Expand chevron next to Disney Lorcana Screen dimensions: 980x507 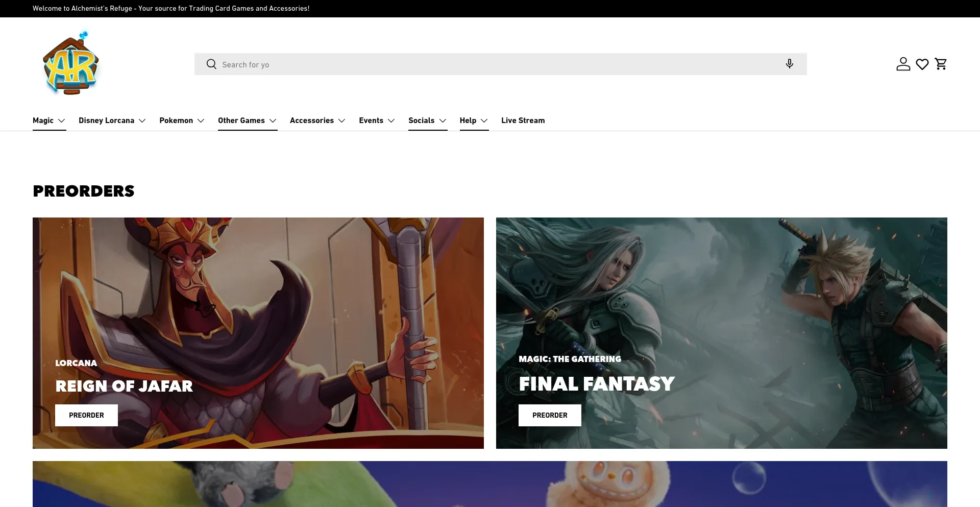click(142, 121)
